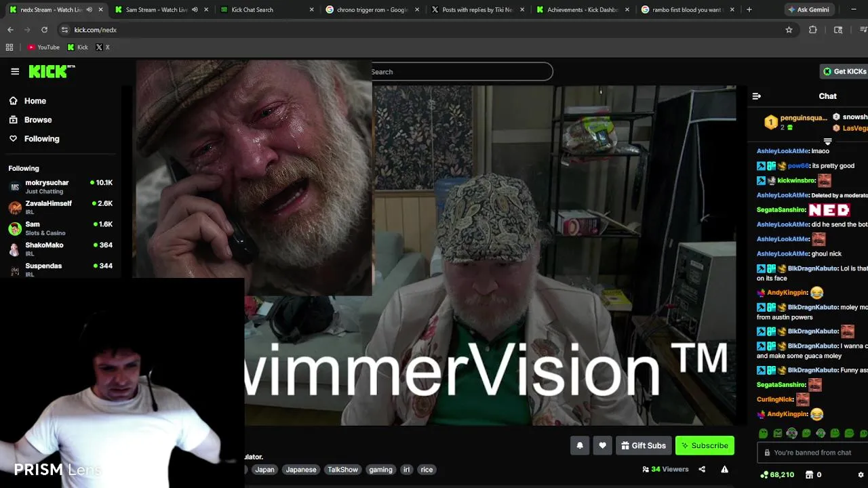Viewport: 868px width, 488px height.
Task: Click pow66 username in chat
Action: coord(798,166)
